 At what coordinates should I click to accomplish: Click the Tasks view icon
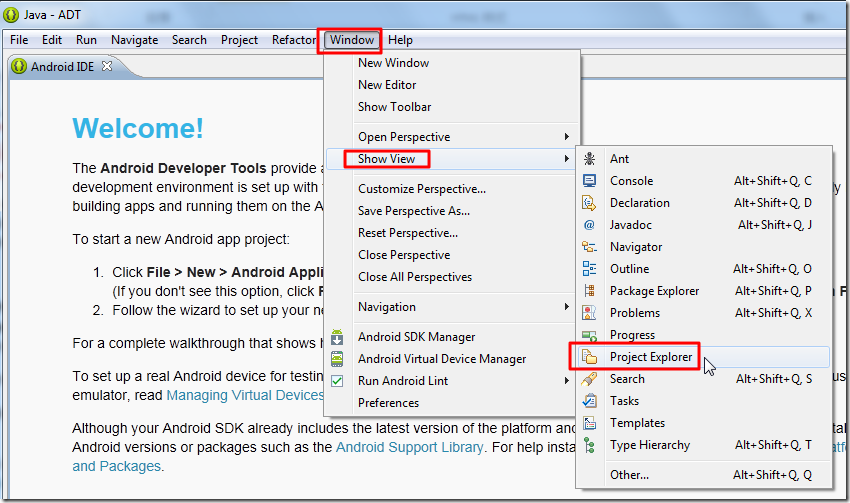tap(589, 401)
